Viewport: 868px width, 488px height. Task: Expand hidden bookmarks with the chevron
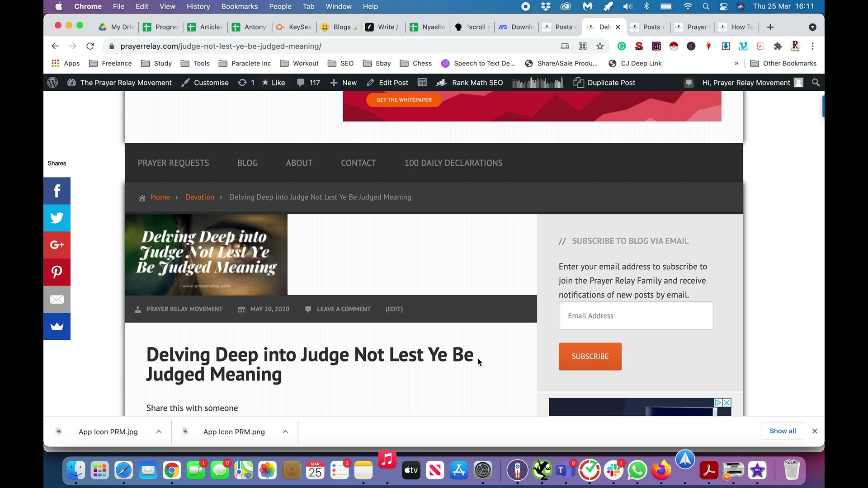(x=736, y=63)
